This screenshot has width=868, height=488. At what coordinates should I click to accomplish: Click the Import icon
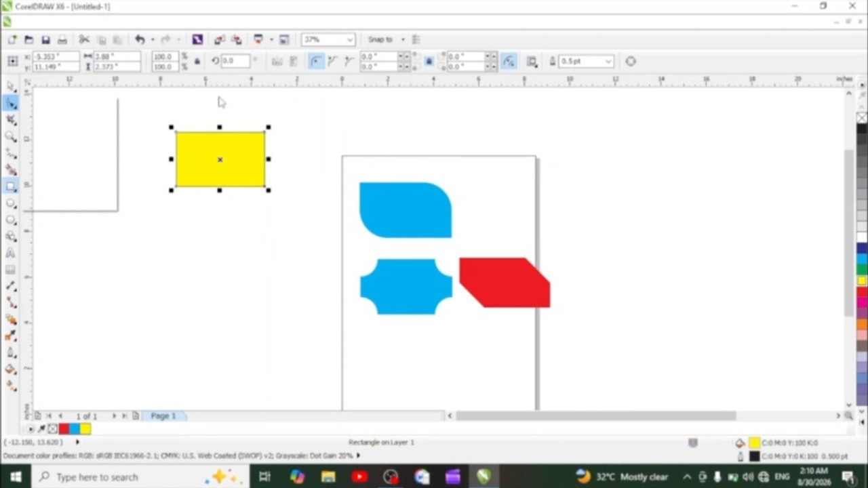click(219, 40)
